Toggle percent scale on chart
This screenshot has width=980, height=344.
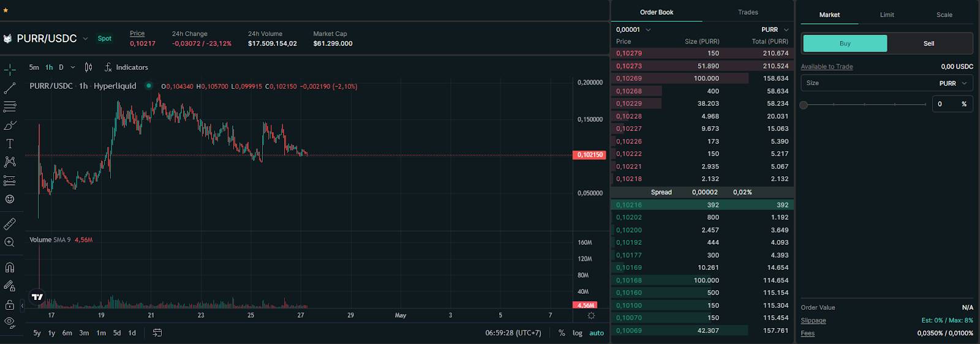[x=562, y=333]
